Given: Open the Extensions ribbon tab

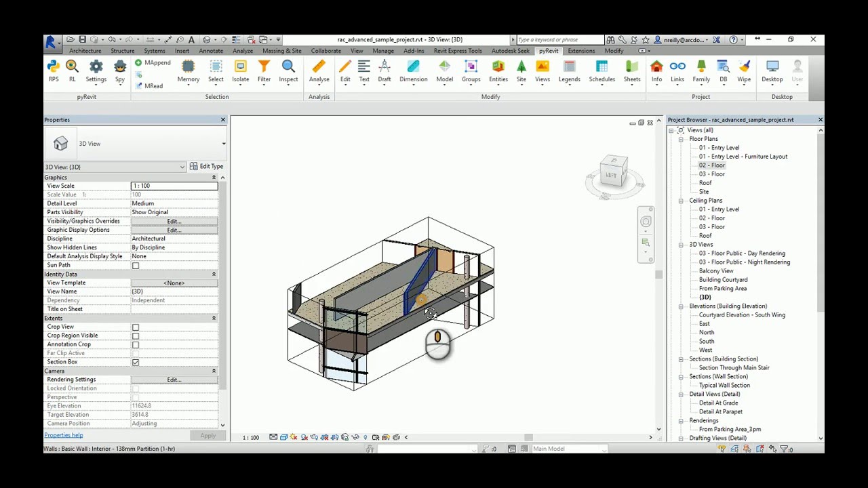Looking at the screenshot, I should [581, 51].
